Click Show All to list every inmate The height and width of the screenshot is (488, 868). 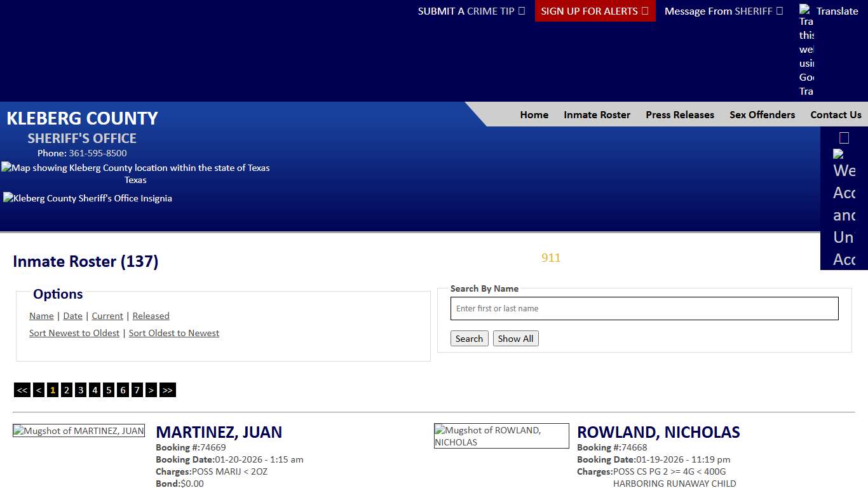(x=515, y=338)
